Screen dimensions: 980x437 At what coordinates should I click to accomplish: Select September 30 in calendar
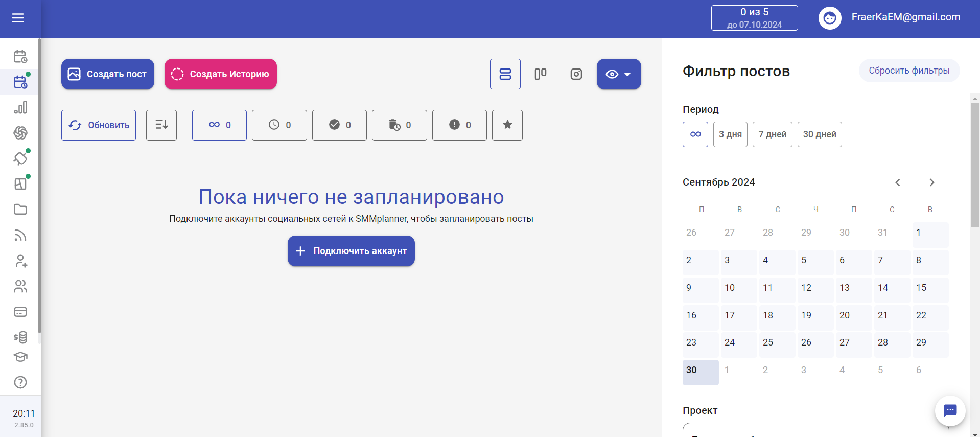(701, 373)
